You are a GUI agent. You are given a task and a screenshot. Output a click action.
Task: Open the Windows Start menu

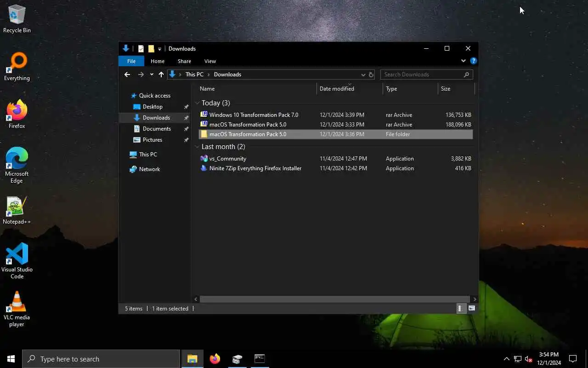(11, 359)
